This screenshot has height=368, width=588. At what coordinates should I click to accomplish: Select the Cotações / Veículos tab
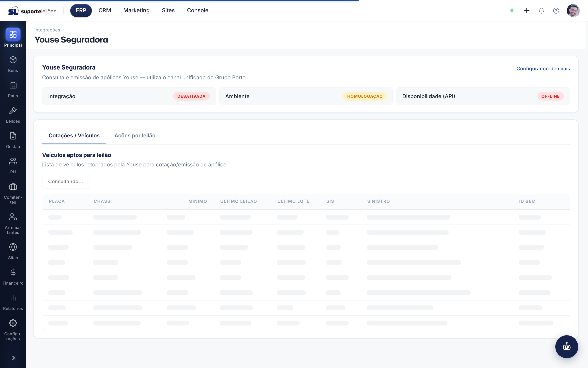[74, 136]
